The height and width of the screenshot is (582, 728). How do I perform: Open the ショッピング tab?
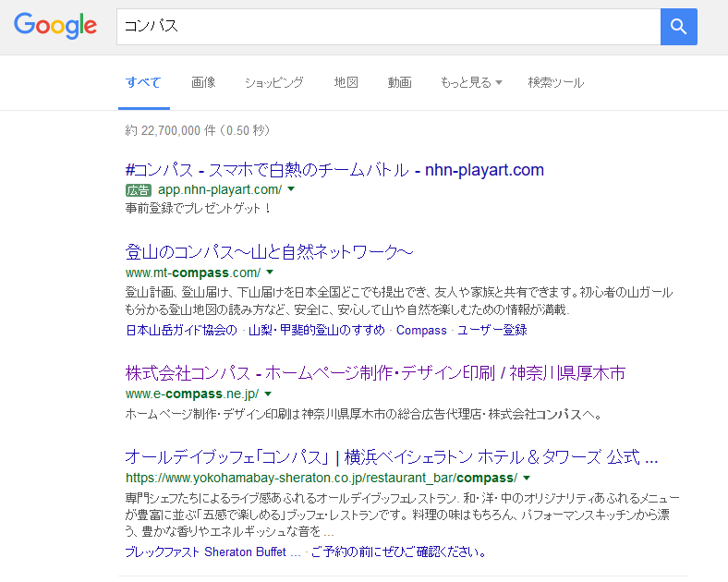(x=274, y=82)
